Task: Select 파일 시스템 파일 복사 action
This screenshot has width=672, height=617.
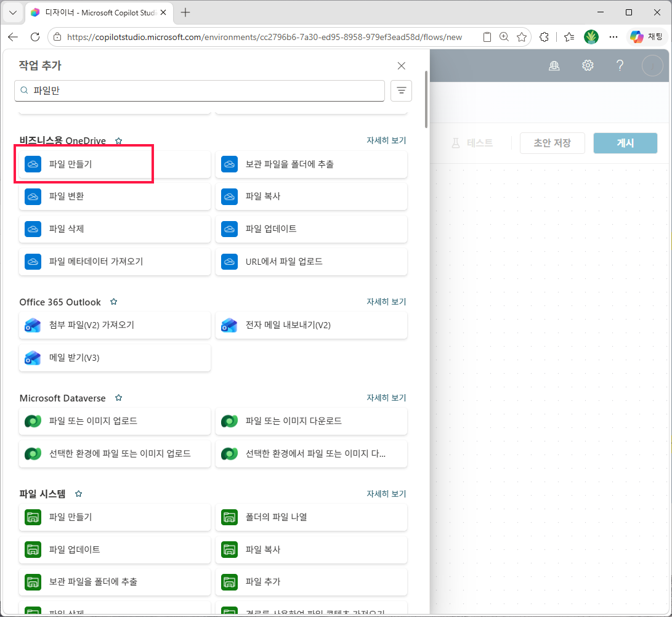Action: pyautogui.click(x=311, y=550)
